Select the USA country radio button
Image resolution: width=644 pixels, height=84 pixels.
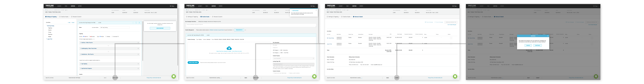(84, 37)
